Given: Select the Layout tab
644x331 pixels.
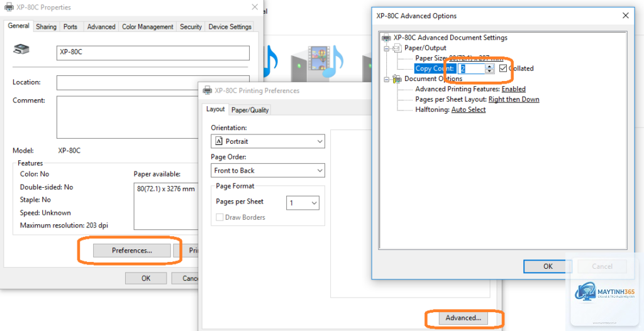Looking at the screenshot, I should point(215,109).
